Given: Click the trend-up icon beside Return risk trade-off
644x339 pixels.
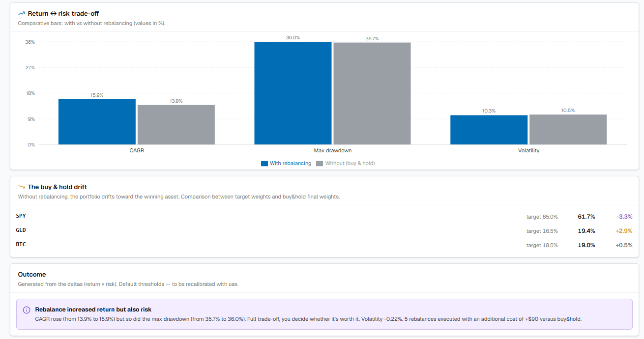Looking at the screenshot, I should coord(22,14).
